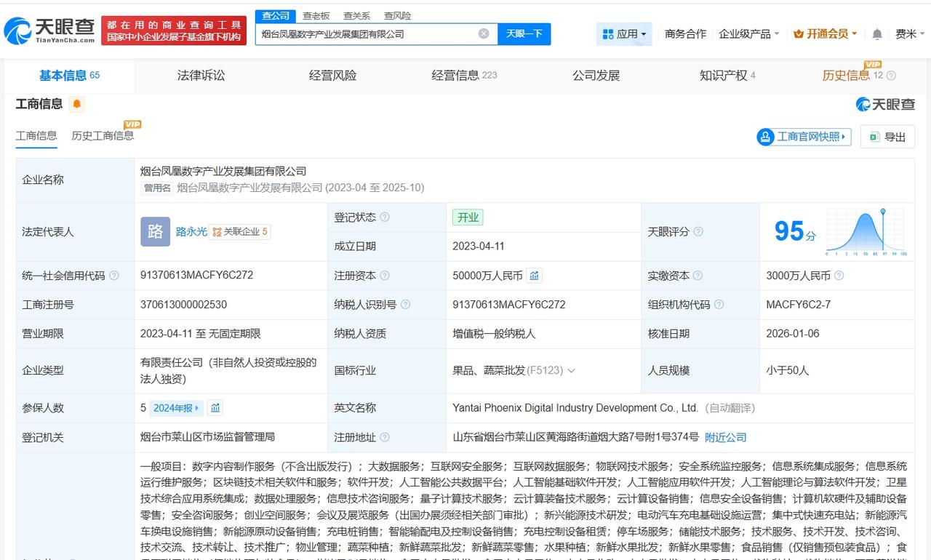Click help icon next to 天眼评分
Viewport: 931px width, 560px height.
click(698, 232)
